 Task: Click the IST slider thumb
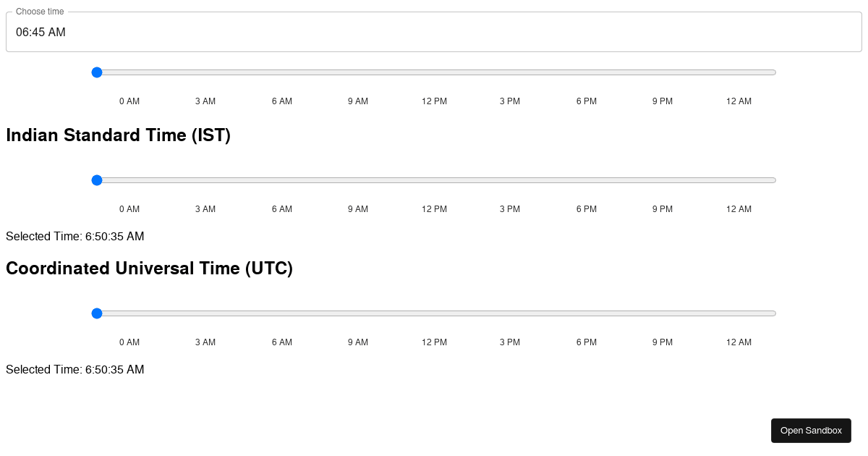coord(97,180)
